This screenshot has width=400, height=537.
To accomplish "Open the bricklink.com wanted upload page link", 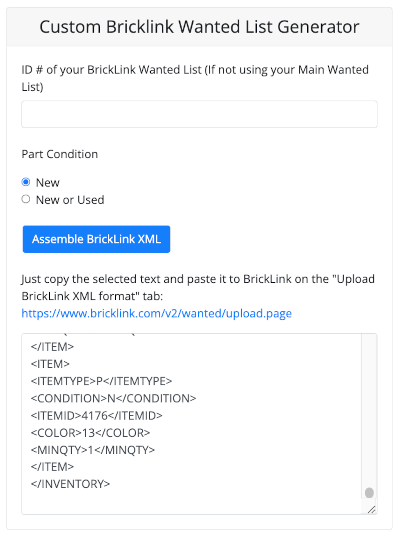I will [157, 313].
